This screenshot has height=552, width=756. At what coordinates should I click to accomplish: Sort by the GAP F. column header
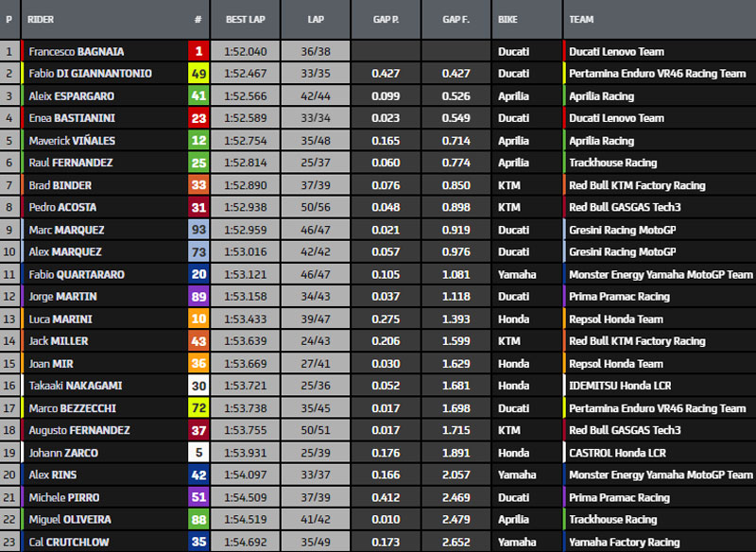coord(456,19)
